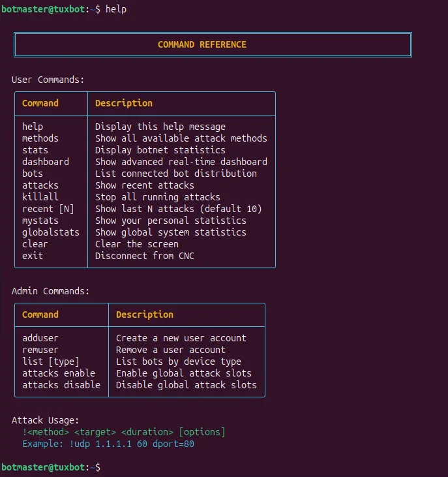Click 'List bots by device type' text
This screenshot has height=477, width=448.
click(179, 362)
